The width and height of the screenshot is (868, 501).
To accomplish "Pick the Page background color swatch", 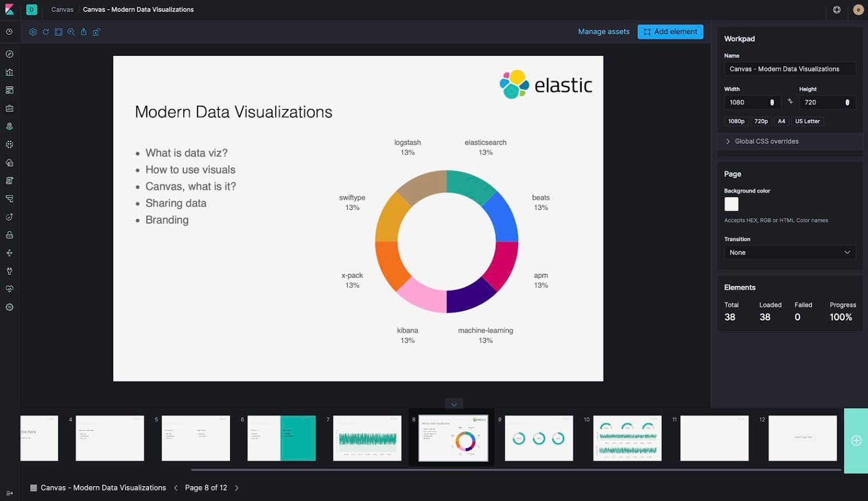I will click(x=731, y=204).
